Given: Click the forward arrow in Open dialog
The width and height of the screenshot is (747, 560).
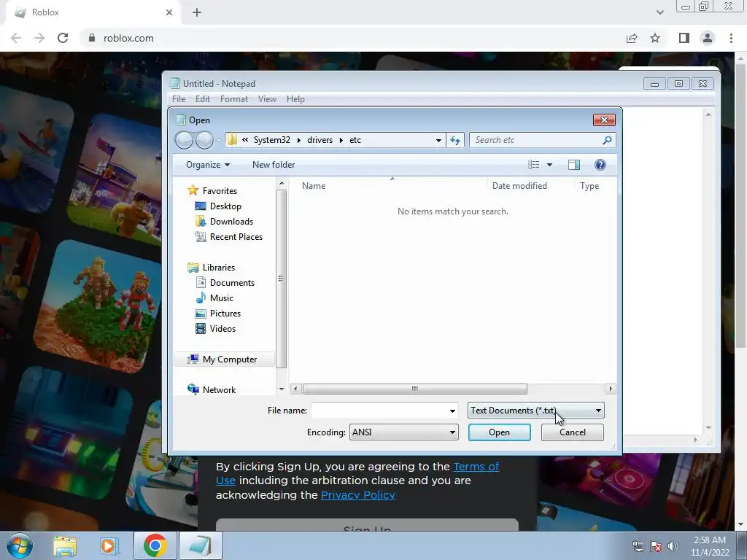Looking at the screenshot, I should pyautogui.click(x=204, y=140).
